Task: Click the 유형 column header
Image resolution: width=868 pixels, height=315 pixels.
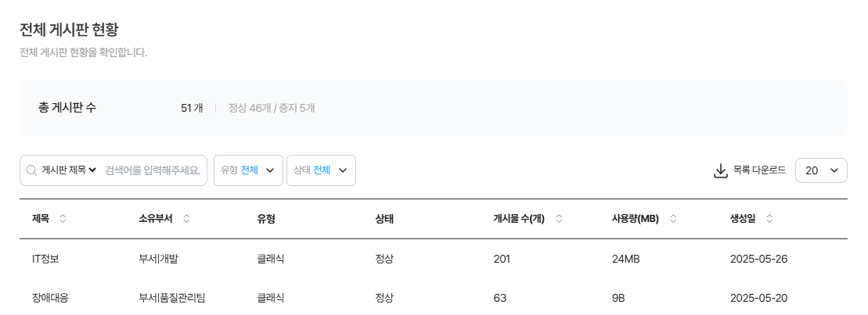Action: tap(266, 219)
